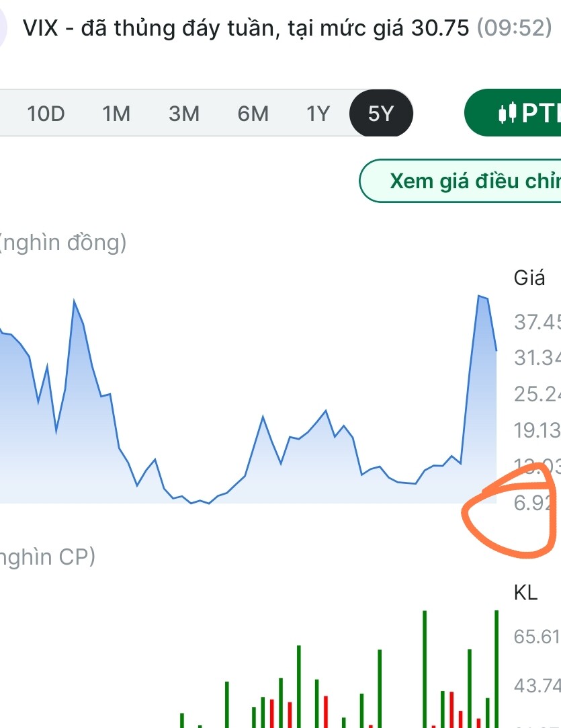
Task: Select the 1M chart period
Action: [116, 114]
